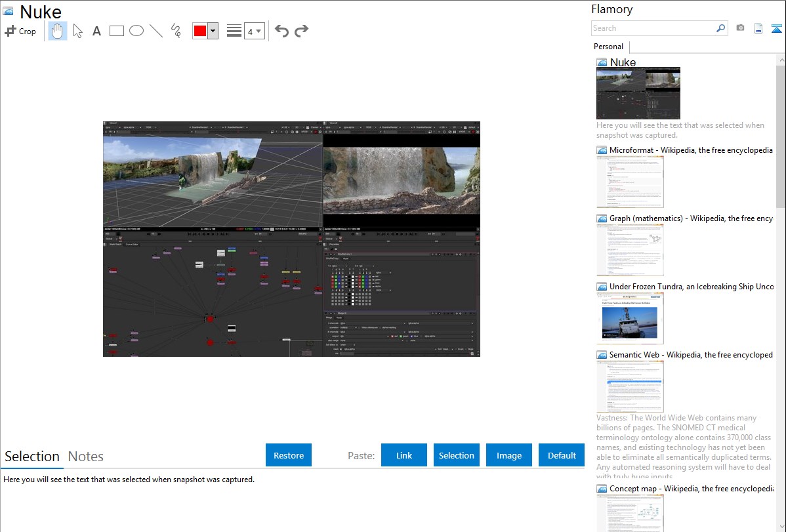
Task: Choose the text annotation tool
Action: point(96,31)
